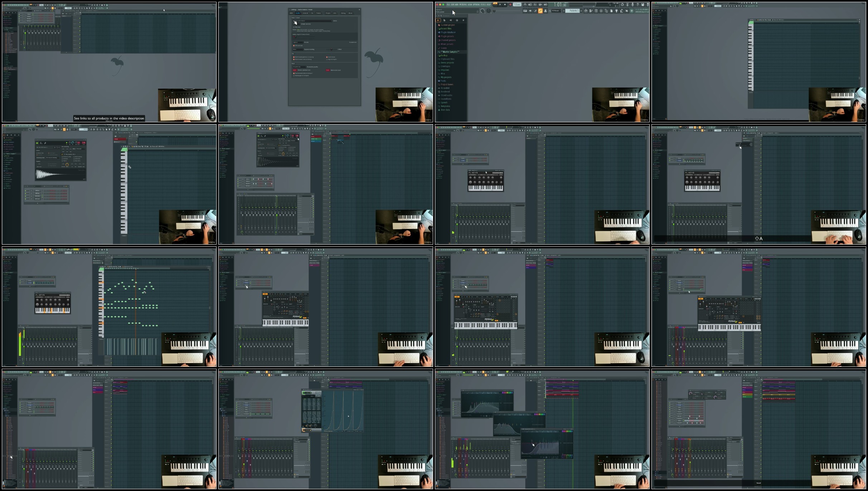
Task: Click left arrow before Pattern 1 in enlarged frame
Action: (564, 11)
